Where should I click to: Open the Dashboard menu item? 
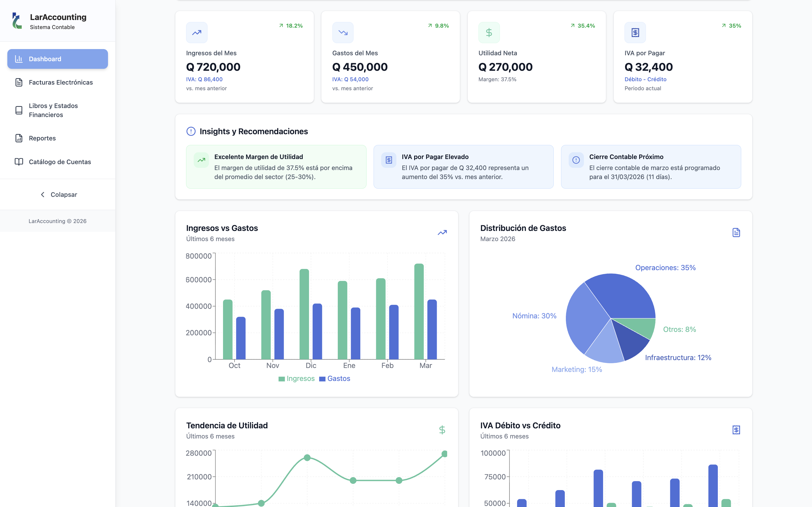pos(58,59)
